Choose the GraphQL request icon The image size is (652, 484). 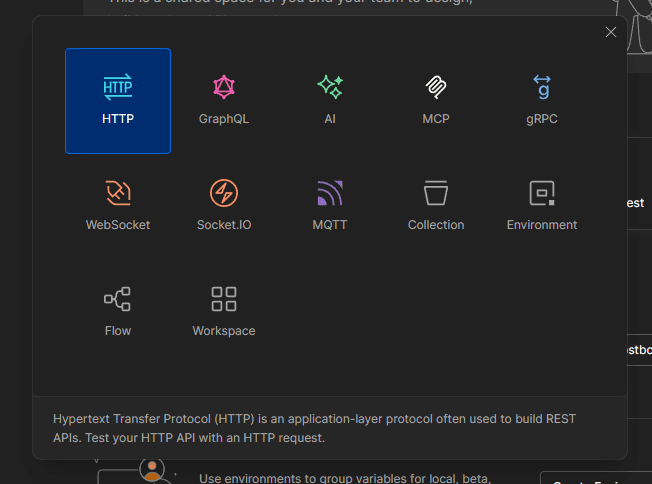(x=224, y=87)
